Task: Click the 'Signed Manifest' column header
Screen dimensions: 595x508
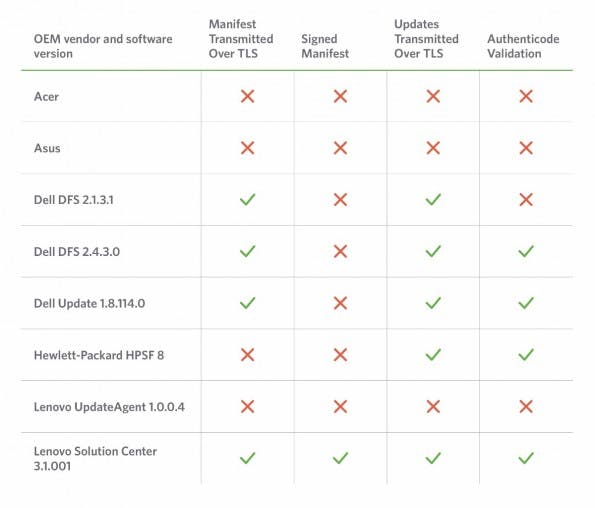Action: 325,46
